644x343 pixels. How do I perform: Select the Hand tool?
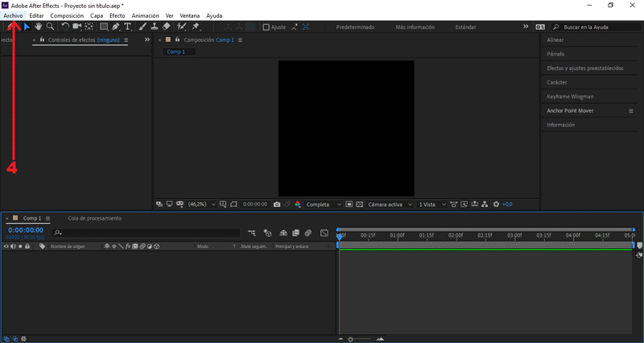38,27
